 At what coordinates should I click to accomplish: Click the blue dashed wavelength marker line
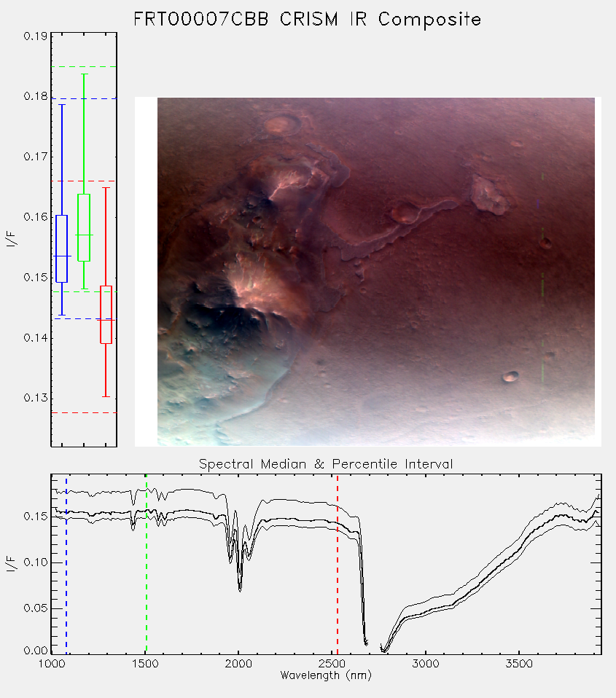click(x=66, y=564)
